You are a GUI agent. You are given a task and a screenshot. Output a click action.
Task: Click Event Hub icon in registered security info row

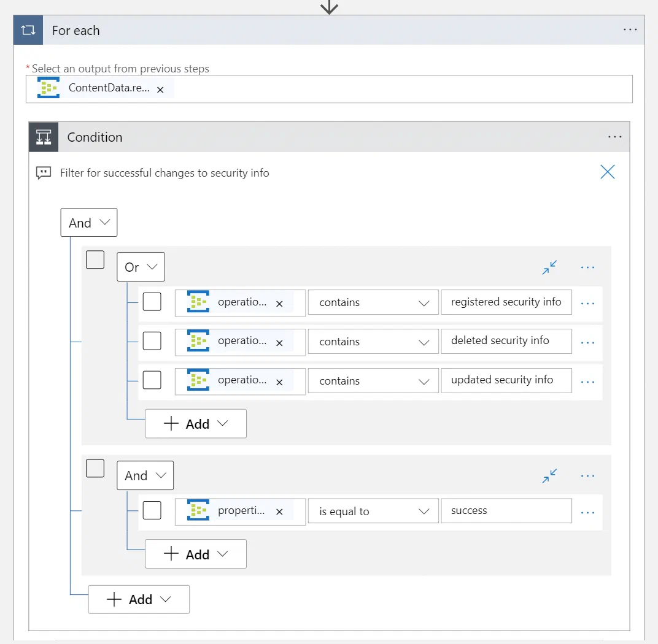198,302
